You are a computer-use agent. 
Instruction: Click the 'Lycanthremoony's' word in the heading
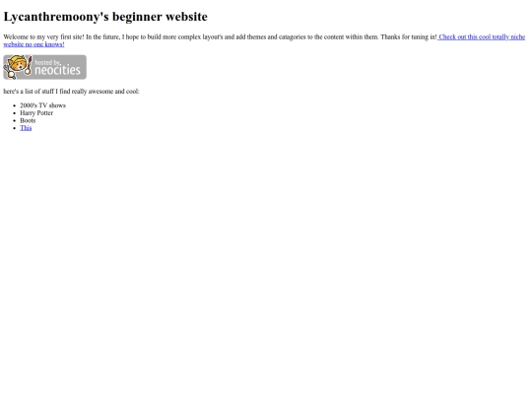[56, 17]
